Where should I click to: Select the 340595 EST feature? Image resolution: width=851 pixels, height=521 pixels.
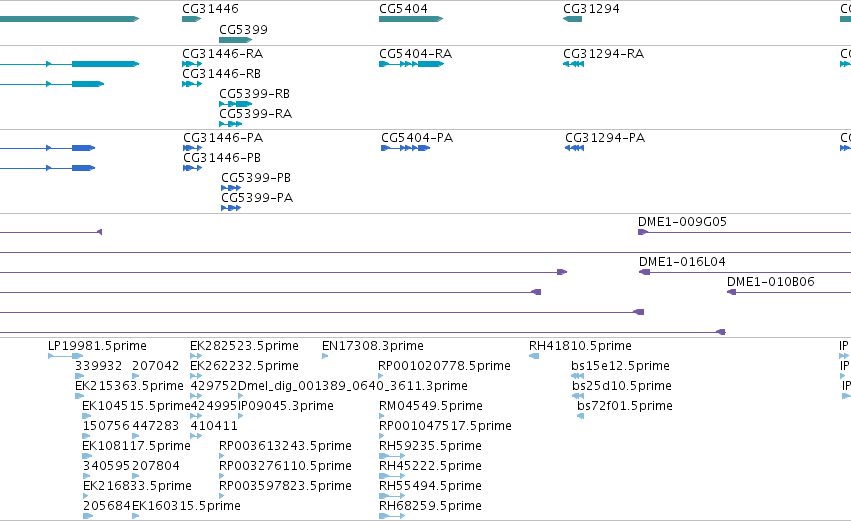coord(87,477)
